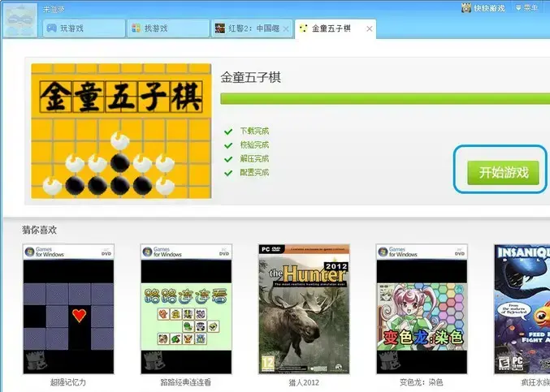Screen dimensions: 550x392
Task: Click the 路路经典连连看 title link
Action: click(186, 382)
